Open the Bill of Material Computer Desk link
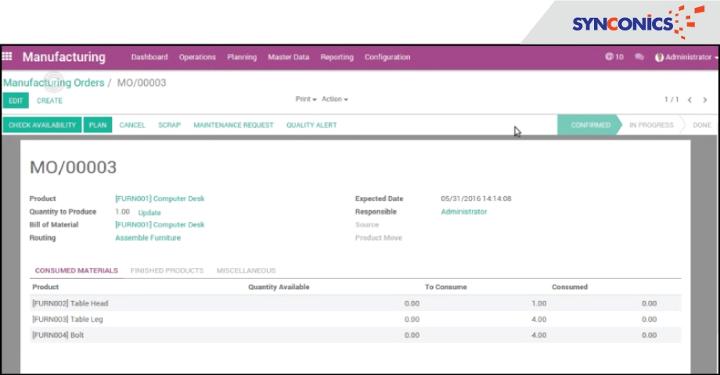 tap(160, 224)
